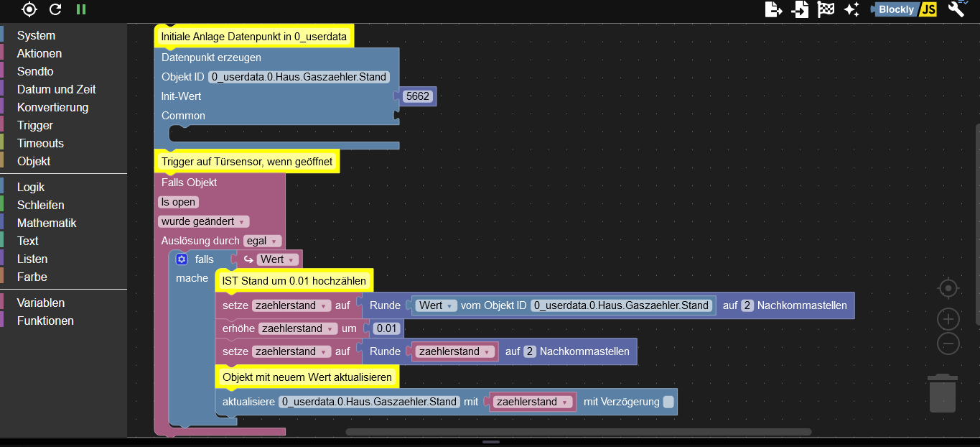Open the Objekt toolbox category

coord(34,161)
